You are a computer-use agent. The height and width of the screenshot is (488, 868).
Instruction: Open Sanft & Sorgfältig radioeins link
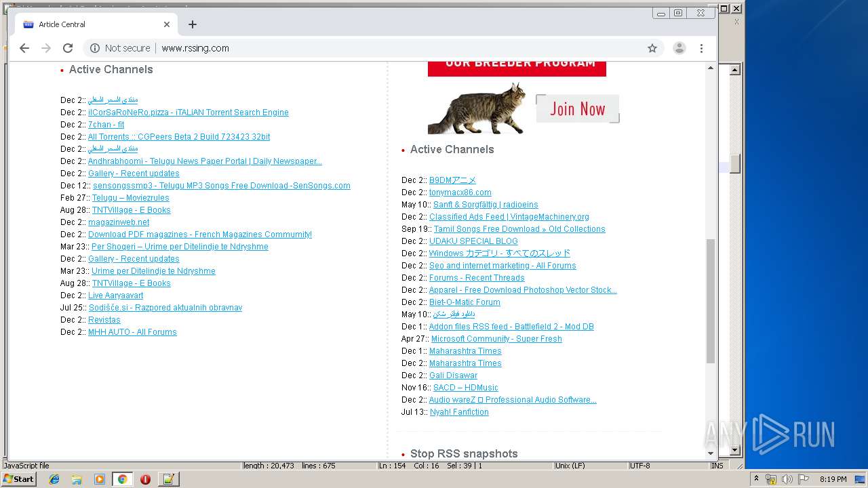[x=486, y=205]
